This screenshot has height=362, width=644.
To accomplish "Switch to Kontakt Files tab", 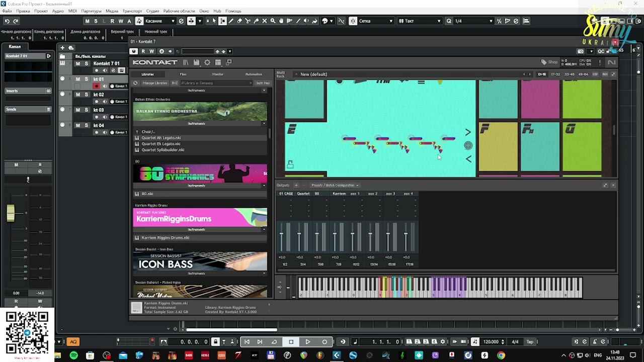I will pyautogui.click(x=183, y=74).
